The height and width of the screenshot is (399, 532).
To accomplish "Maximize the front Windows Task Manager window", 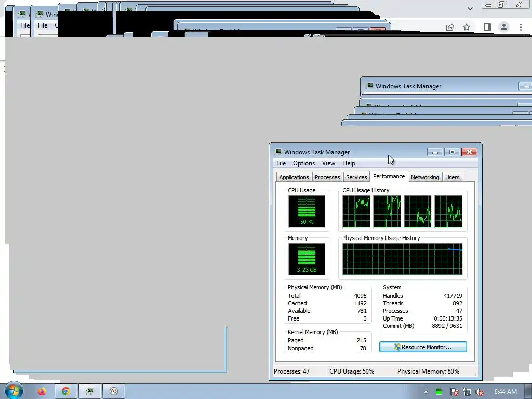I will (452, 152).
